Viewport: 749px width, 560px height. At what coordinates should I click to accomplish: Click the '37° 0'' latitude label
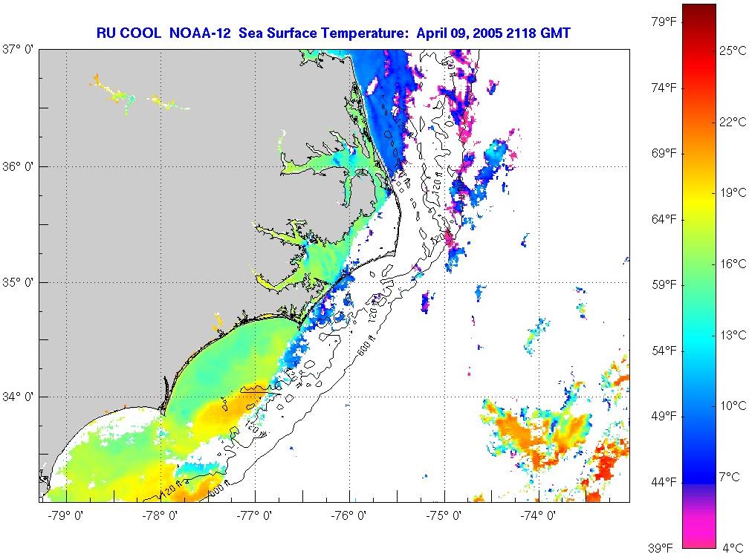(18, 49)
